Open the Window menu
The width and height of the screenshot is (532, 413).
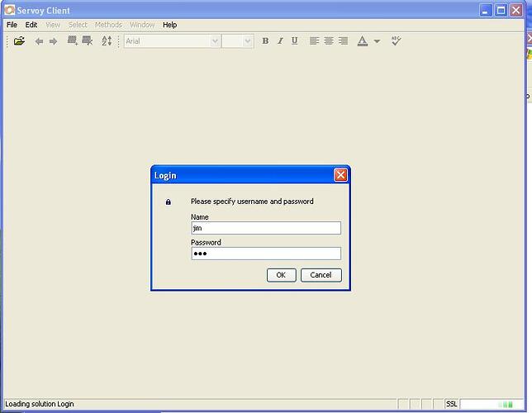tap(142, 25)
